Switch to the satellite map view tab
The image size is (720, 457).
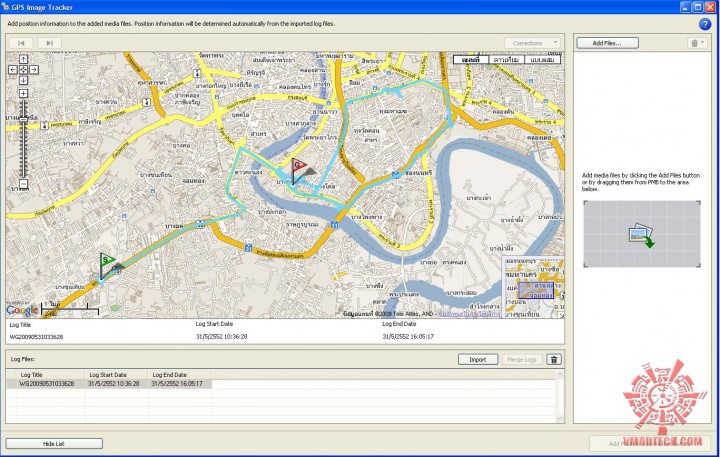click(506, 60)
